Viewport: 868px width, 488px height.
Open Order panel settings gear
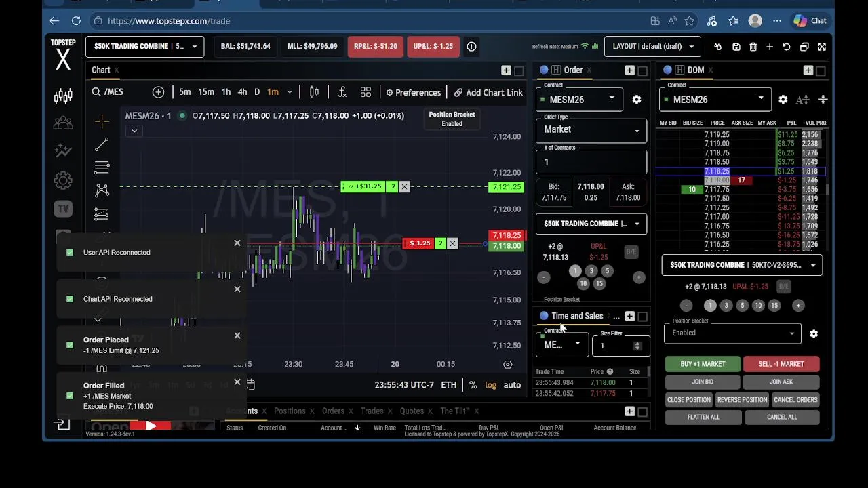tap(637, 100)
